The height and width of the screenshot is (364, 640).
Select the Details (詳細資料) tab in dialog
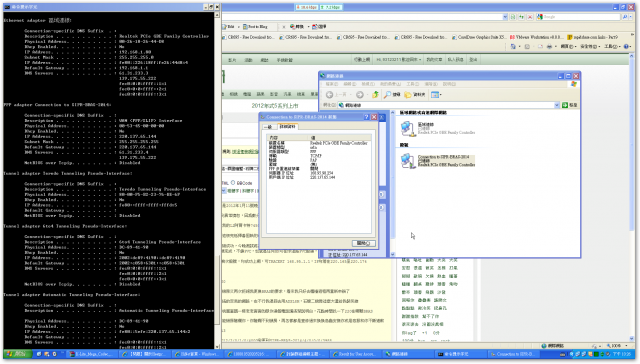pyautogui.click(x=287, y=127)
